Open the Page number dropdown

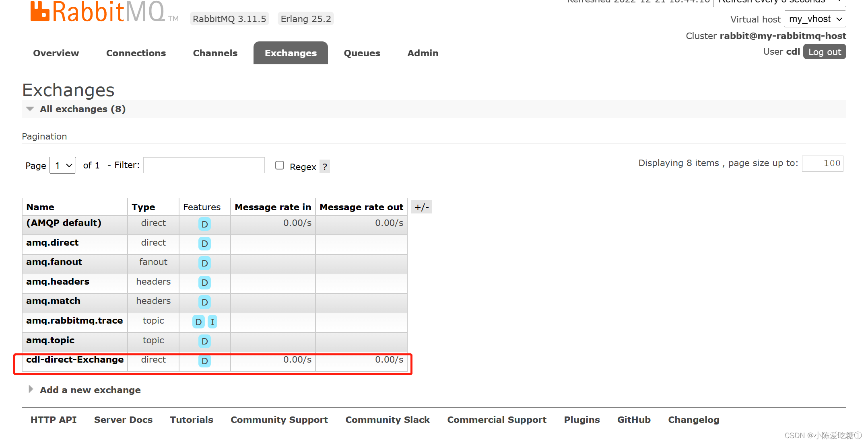point(63,166)
